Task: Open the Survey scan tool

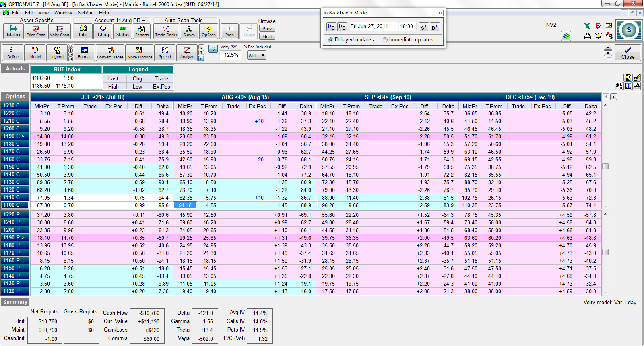Action: coord(189,31)
